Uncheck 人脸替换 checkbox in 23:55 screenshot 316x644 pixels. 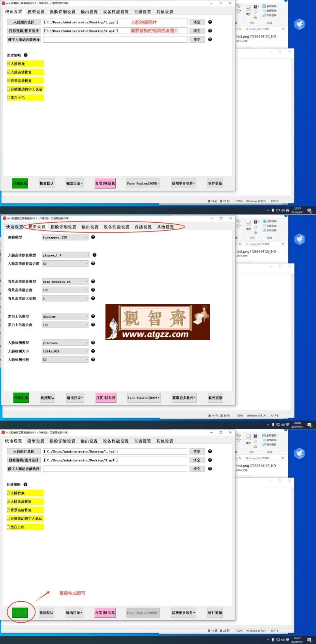(9, 64)
